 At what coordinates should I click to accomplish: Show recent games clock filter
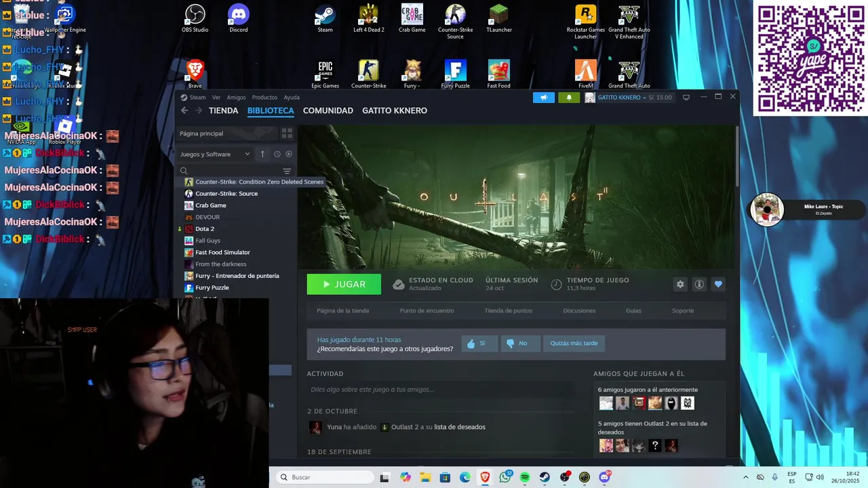pos(277,154)
